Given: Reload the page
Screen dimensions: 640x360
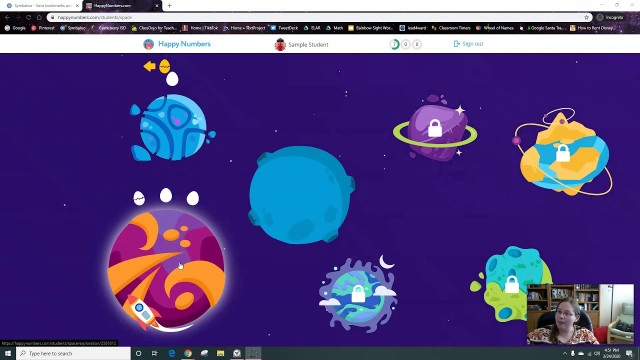Looking at the screenshot, I should (29, 18).
